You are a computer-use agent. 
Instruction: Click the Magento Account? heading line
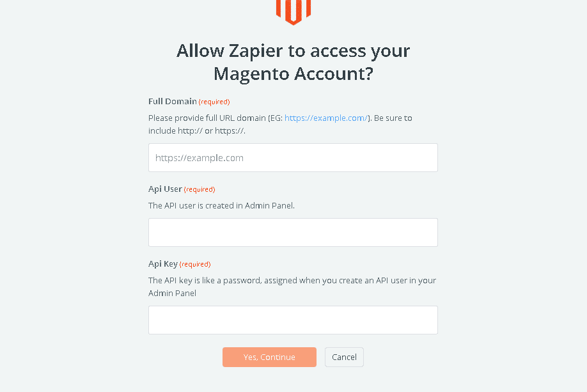point(293,74)
